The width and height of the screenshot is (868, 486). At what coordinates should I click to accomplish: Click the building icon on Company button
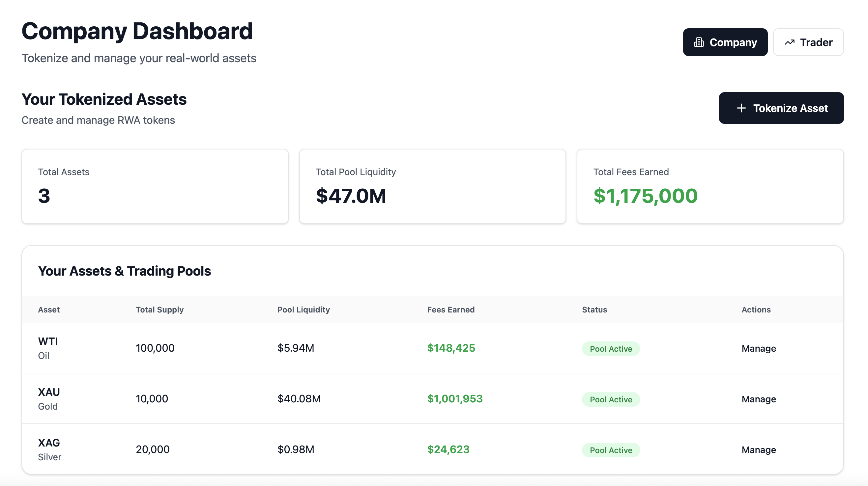coord(699,42)
